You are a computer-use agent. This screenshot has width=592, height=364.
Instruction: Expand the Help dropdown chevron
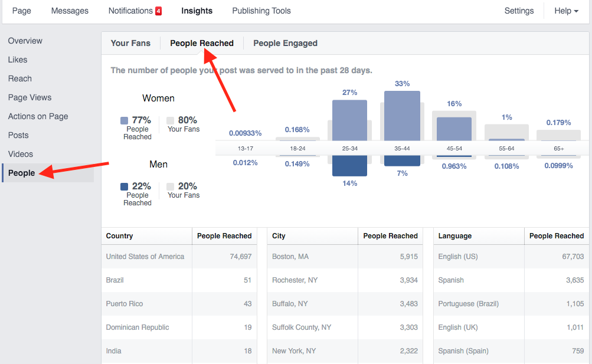[576, 11]
